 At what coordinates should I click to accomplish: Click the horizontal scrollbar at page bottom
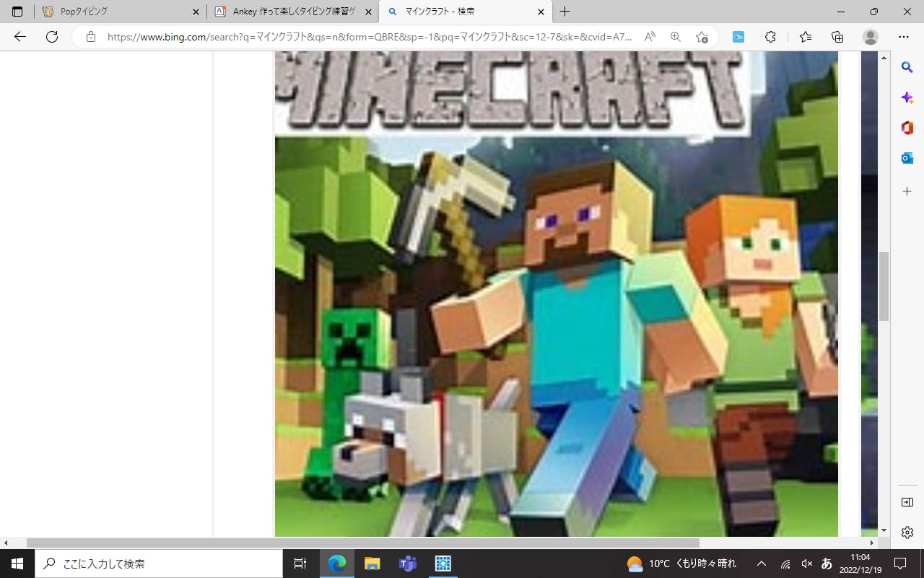[x=362, y=543]
